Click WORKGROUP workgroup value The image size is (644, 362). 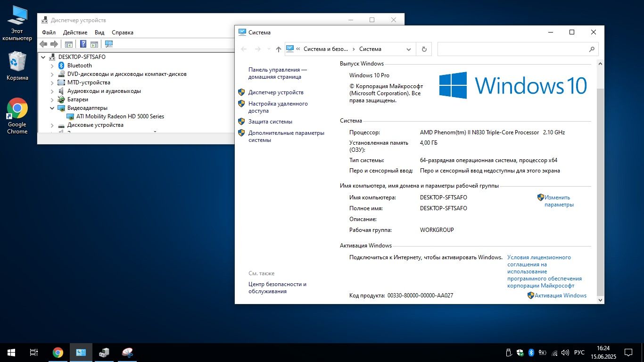click(437, 230)
